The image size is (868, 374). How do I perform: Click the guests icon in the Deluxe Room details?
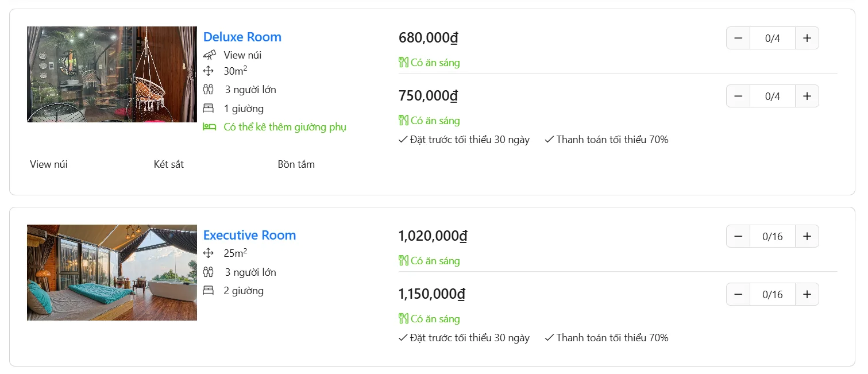[209, 90]
